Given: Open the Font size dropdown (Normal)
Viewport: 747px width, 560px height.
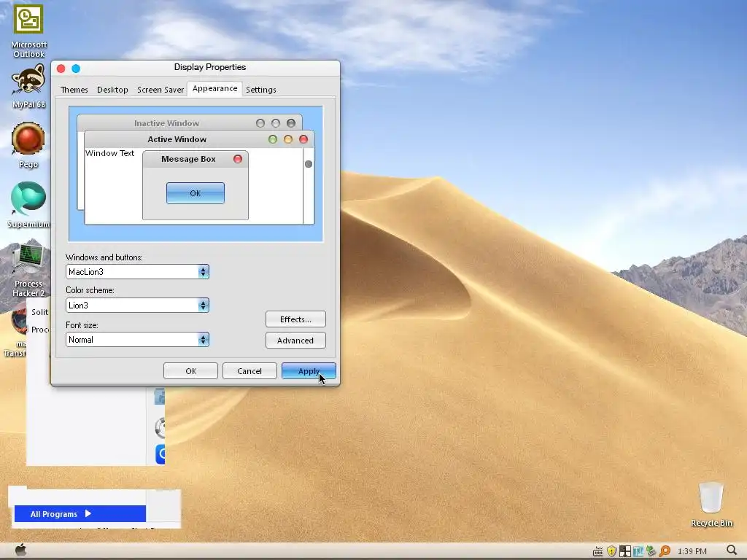Looking at the screenshot, I should pos(137,340).
